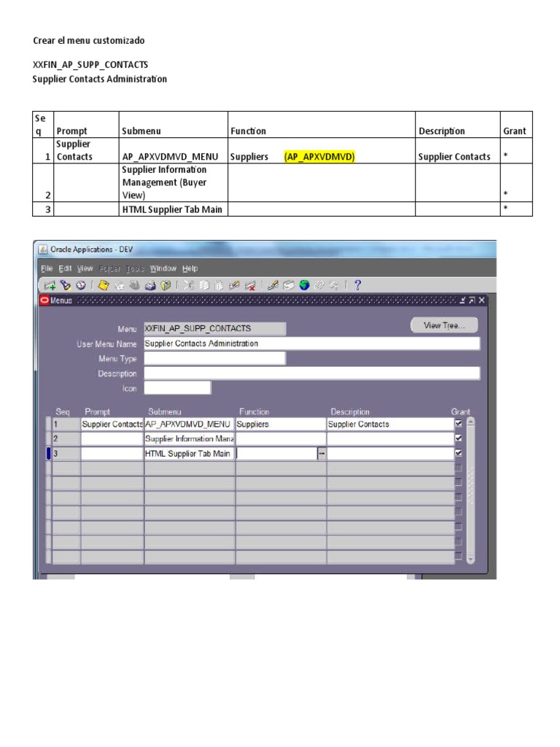This screenshot has height=747, width=560.
Task: Click the Oracle Applications window title icon
Action: [43, 249]
